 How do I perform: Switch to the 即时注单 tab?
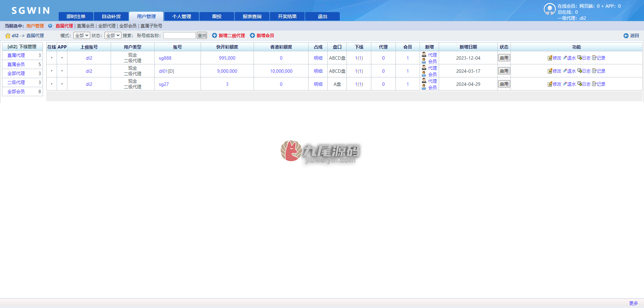[x=76, y=16]
